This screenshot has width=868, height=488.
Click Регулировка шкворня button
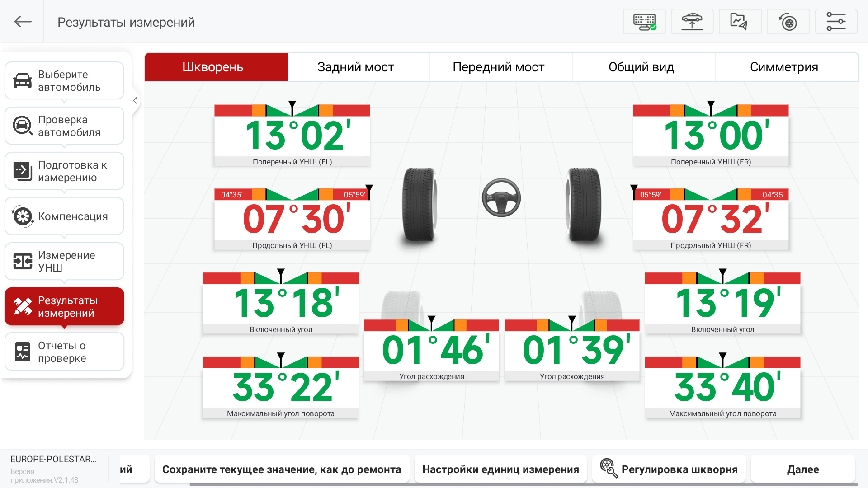coord(669,469)
